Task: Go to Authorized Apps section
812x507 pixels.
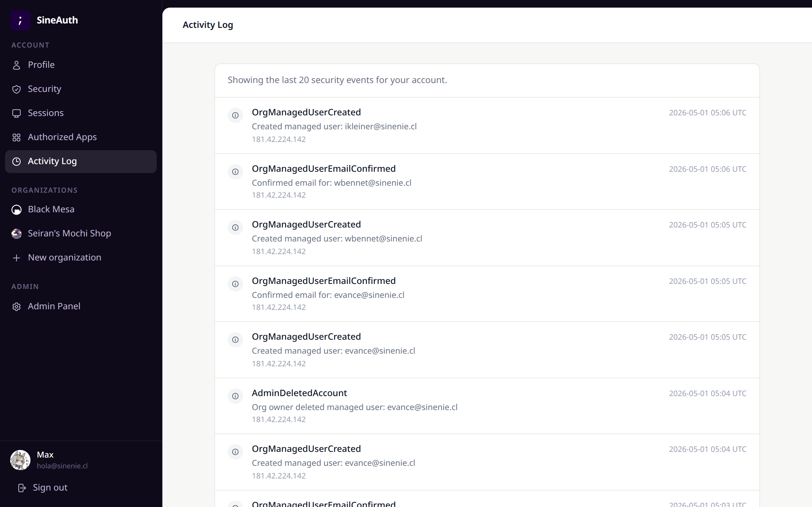Action: [81, 137]
